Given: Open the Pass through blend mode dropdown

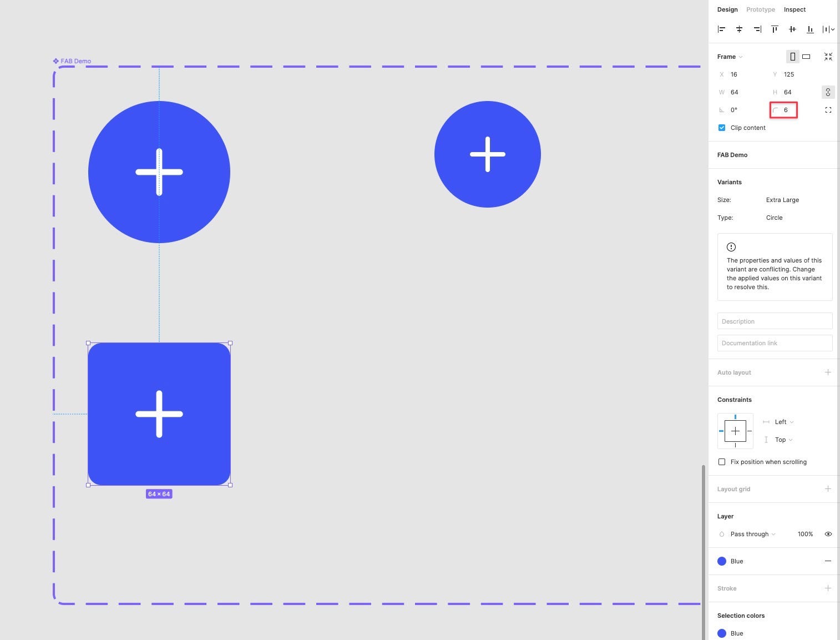Looking at the screenshot, I should (x=752, y=534).
